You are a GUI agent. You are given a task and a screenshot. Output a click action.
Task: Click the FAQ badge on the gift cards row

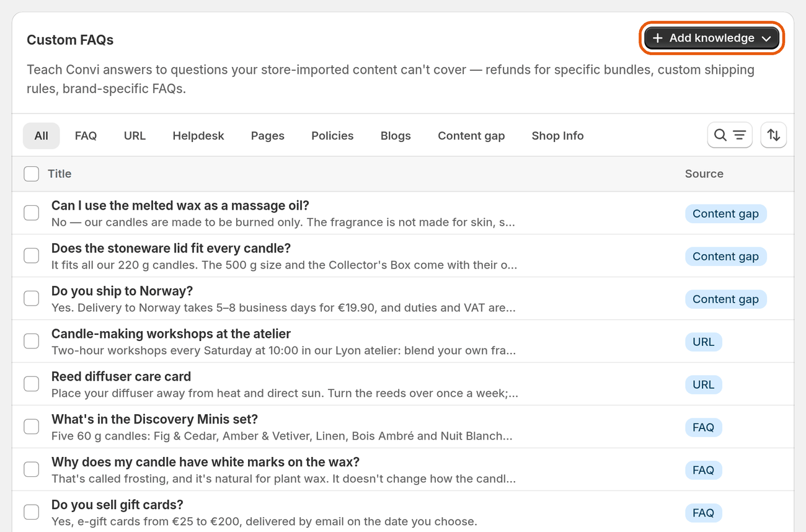pyautogui.click(x=703, y=513)
